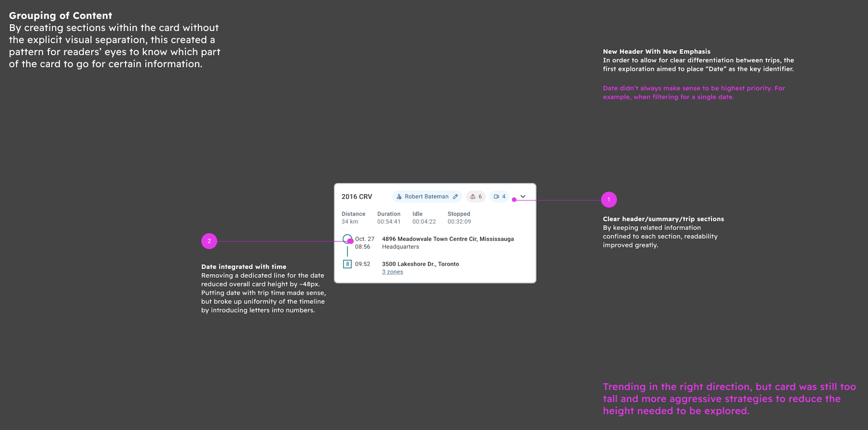868x430 pixels.
Task: Click the pink annotation circle numbered 2
Action: pos(209,241)
